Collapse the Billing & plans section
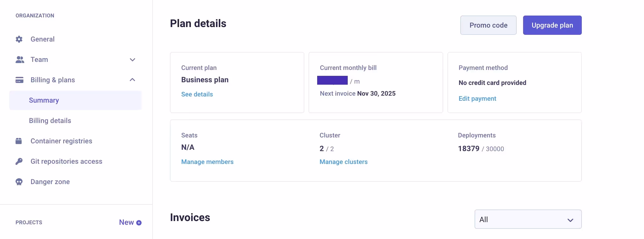Image resolution: width=644 pixels, height=239 pixels. [132, 80]
